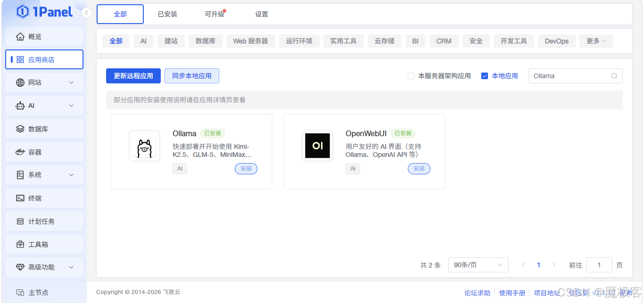The image size is (644, 303).
Task: Click the 1Panel logo
Action: [x=44, y=12]
